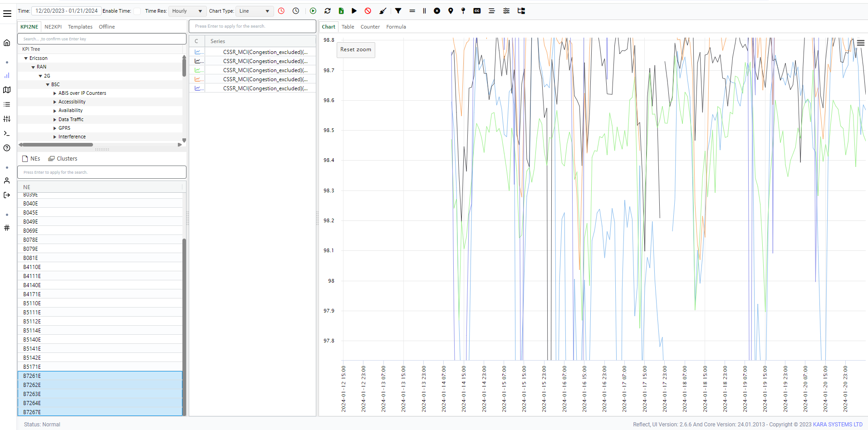
Task: Open the user profile sidebar icon
Action: [7, 181]
